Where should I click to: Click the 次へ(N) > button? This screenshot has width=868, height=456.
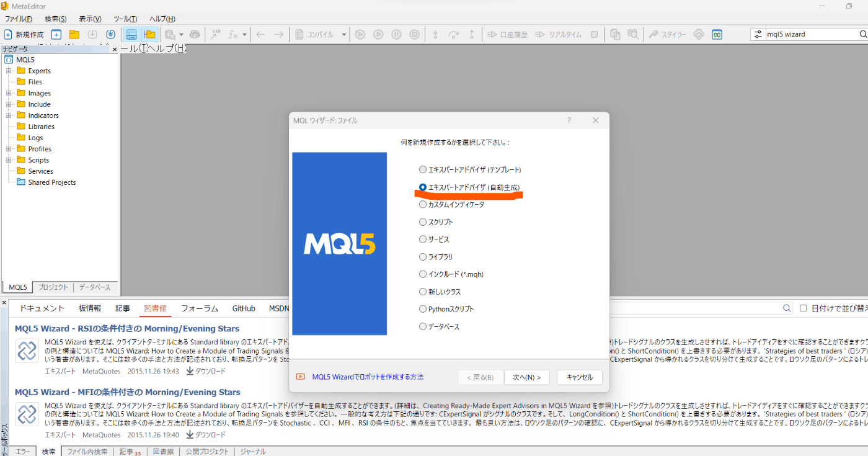pos(526,377)
